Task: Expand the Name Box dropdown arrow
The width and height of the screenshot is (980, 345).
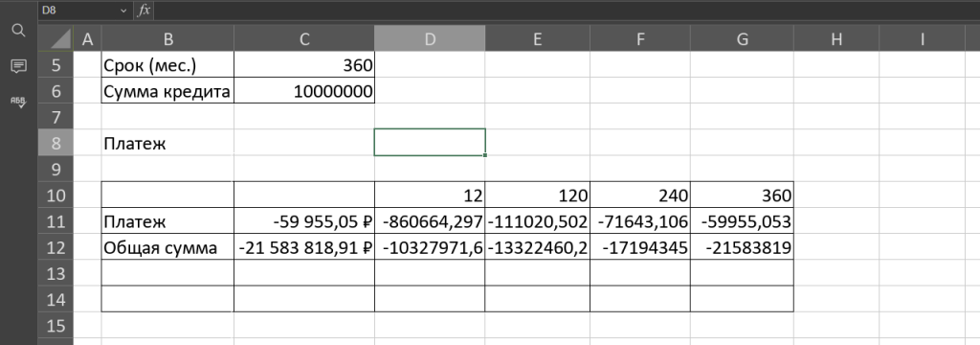Action: tap(122, 11)
